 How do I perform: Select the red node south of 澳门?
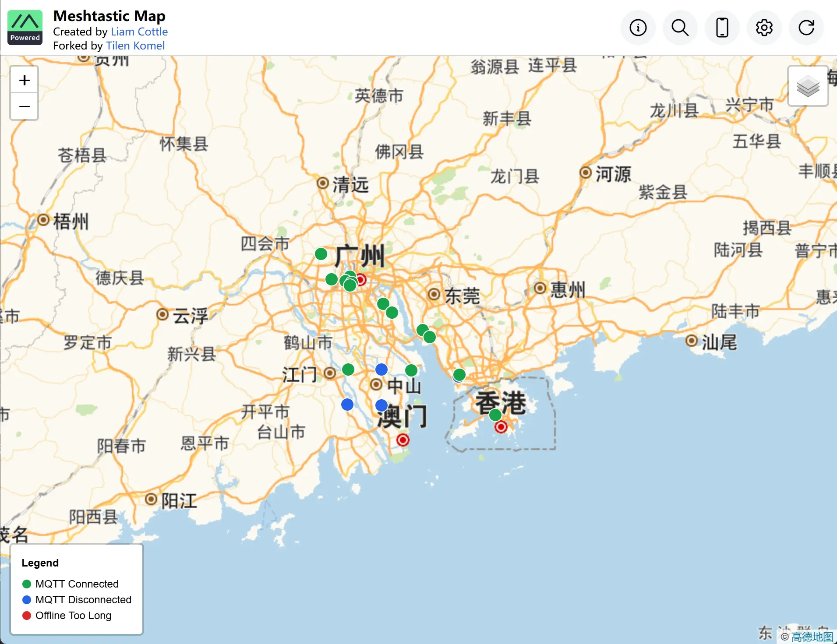coord(403,440)
